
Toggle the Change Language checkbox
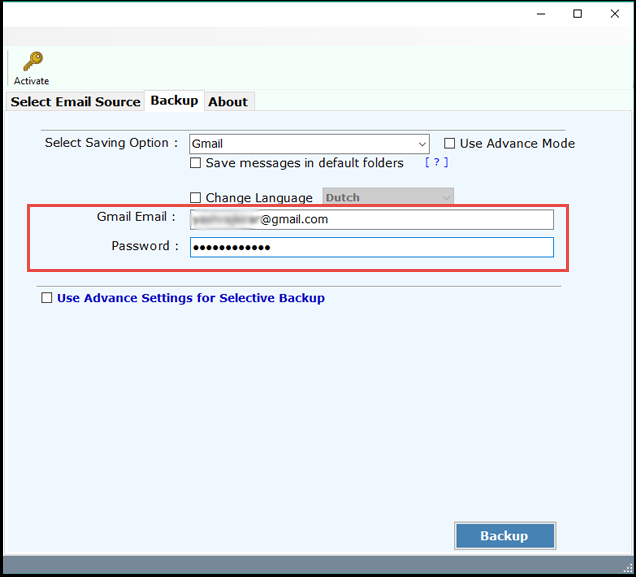196,198
